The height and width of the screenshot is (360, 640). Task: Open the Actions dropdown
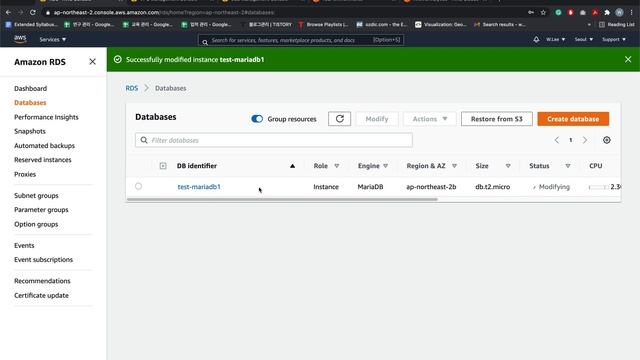coord(429,119)
